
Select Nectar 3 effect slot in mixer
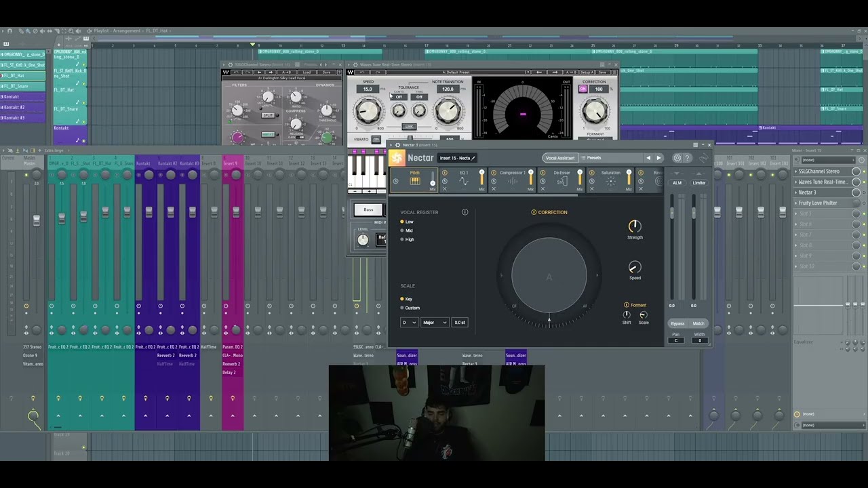824,192
